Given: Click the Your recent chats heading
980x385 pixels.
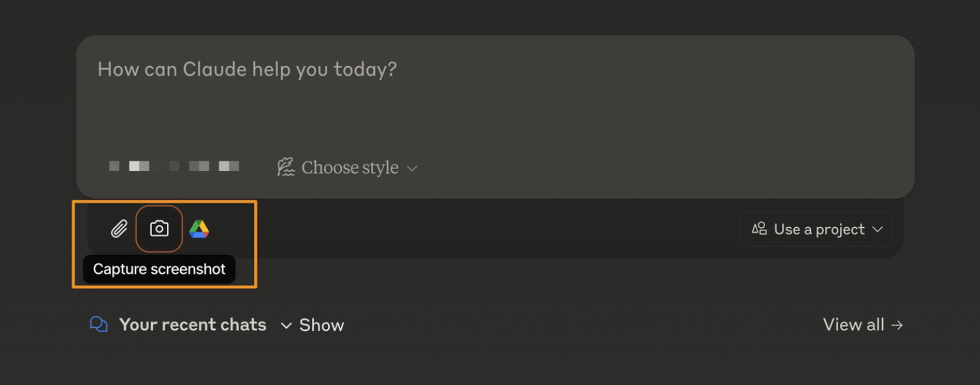Looking at the screenshot, I should click(x=192, y=325).
